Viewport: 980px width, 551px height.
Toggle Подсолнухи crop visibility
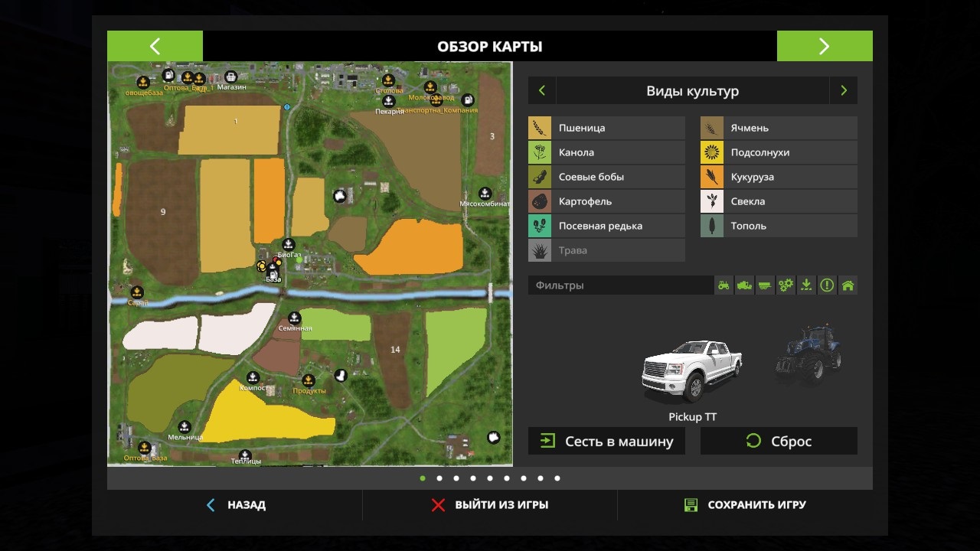tap(779, 152)
